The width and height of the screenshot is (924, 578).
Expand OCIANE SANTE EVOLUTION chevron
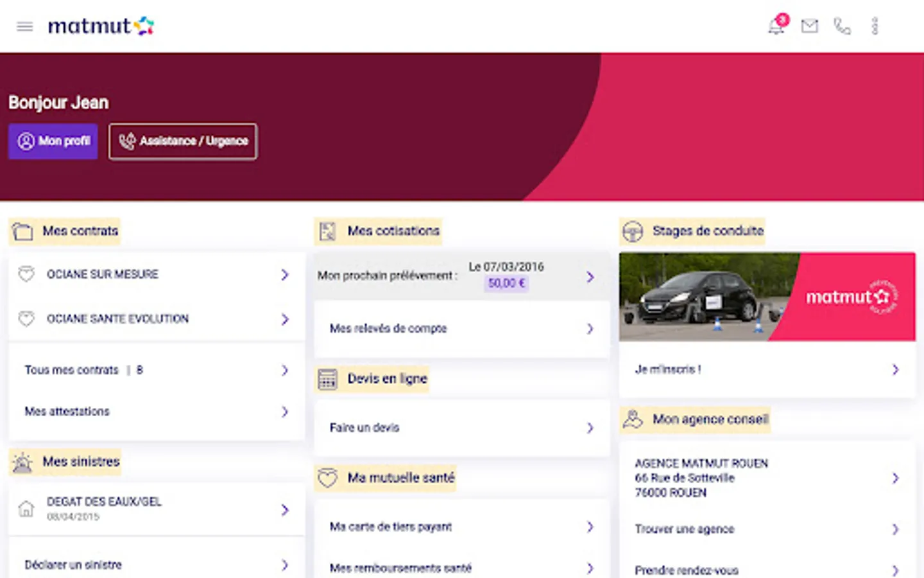pos(285,319)
